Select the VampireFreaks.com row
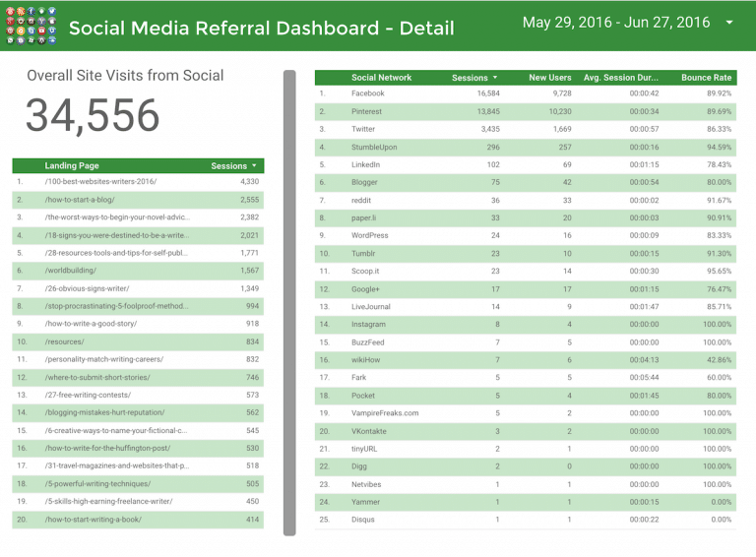 pyautogui.click(x=385, y=413)
